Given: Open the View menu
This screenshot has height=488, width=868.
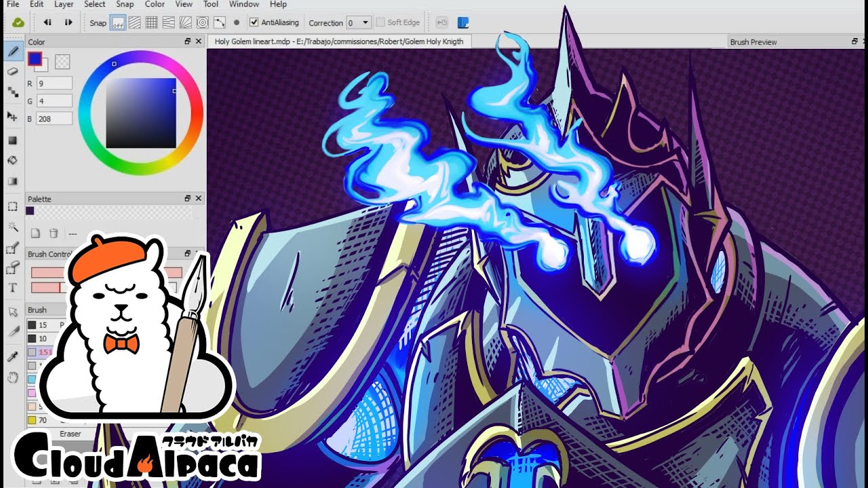Looking at the screenshot, I should pos(184,4).
